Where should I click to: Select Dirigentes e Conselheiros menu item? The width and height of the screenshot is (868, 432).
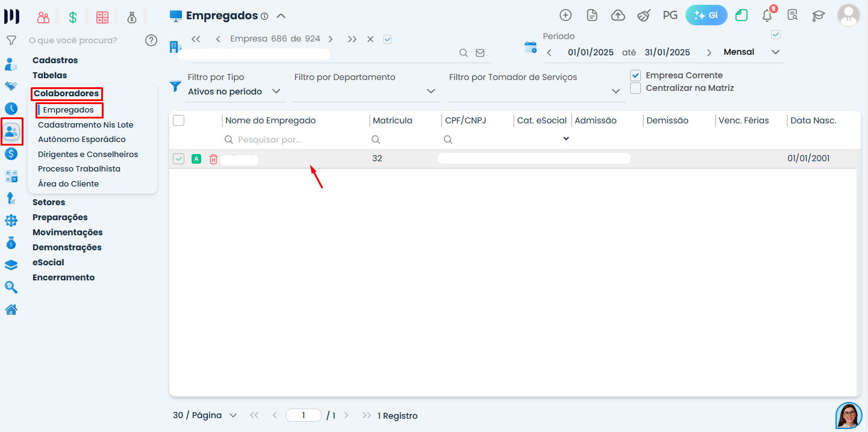tap(88, 154)
